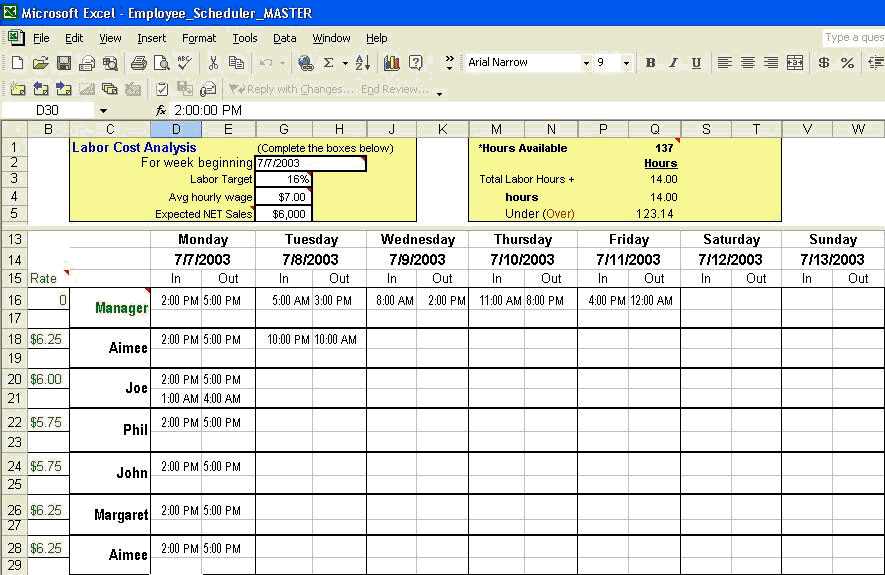This screenshot has height=575, width=885.
Task: Open the Tools menu
Action: point(245,38)
